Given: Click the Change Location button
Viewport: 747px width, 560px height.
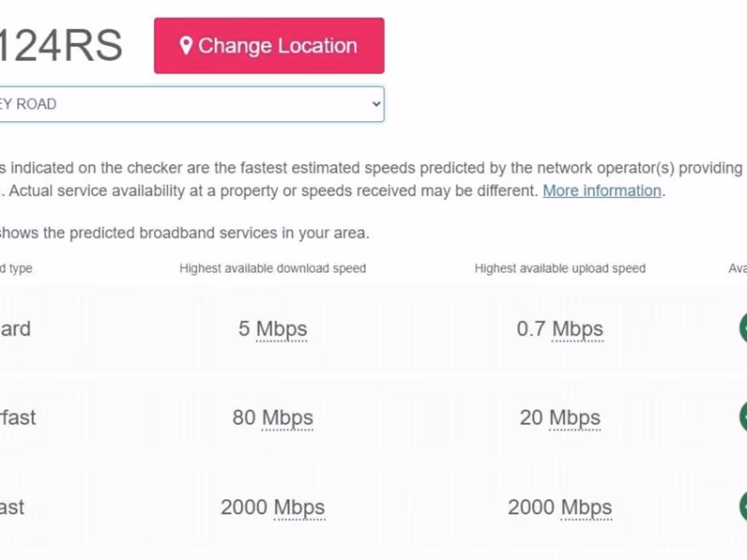Looking at the screenshot, I should click(x=268, y=46).
